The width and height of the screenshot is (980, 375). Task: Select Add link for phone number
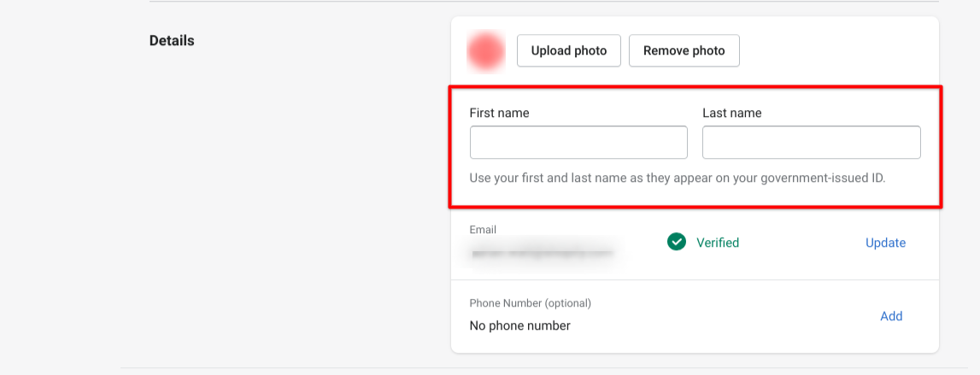(891, 316)
